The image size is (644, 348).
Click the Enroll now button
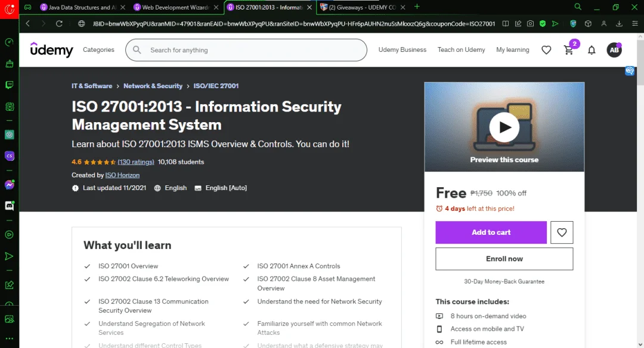tap(504, 259)
